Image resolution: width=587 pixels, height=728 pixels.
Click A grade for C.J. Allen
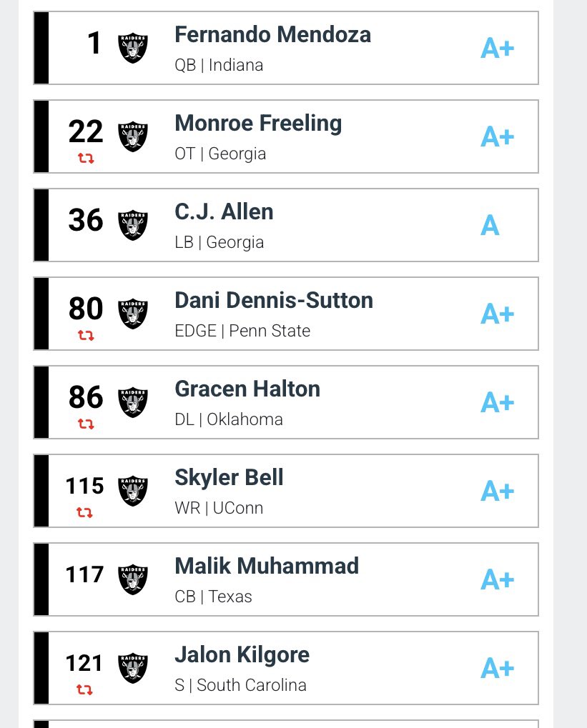tap(490, 226)
